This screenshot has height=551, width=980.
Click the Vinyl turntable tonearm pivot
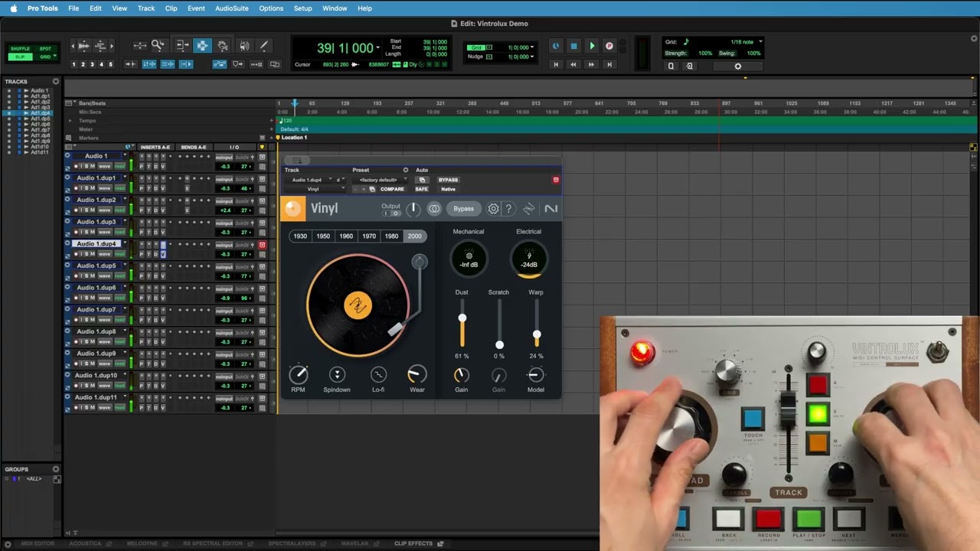coord(419,262)
